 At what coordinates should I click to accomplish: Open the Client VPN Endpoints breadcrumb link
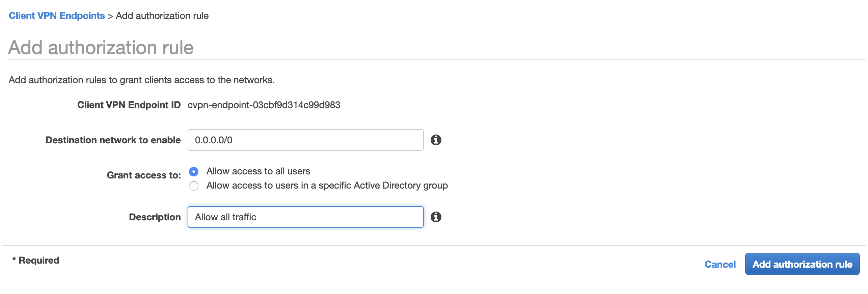(x=57, y=16)
